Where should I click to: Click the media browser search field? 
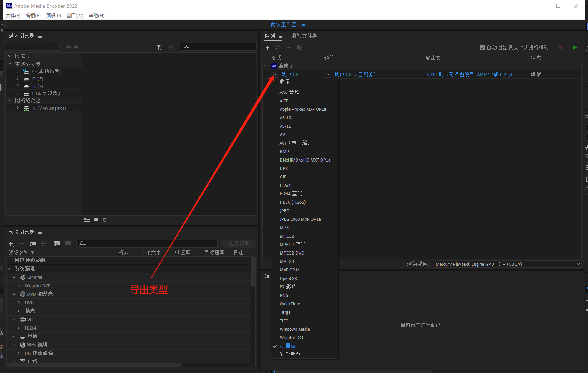(218, 47)
